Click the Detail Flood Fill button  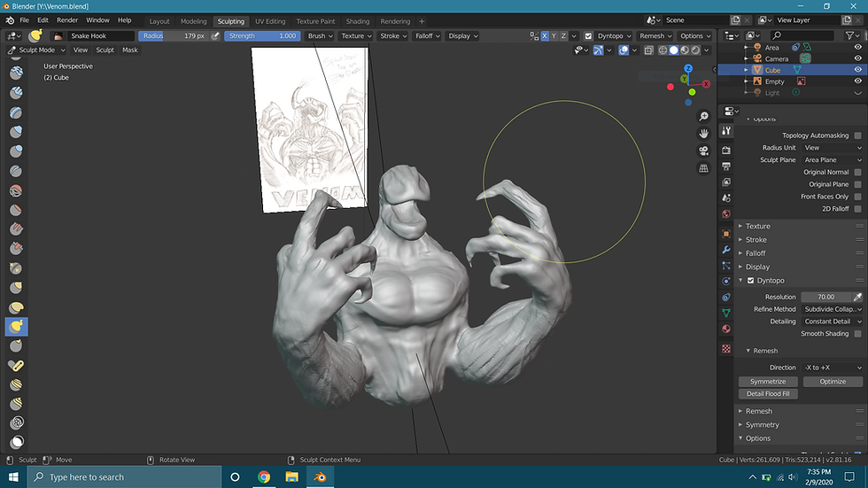click(768, 394)
